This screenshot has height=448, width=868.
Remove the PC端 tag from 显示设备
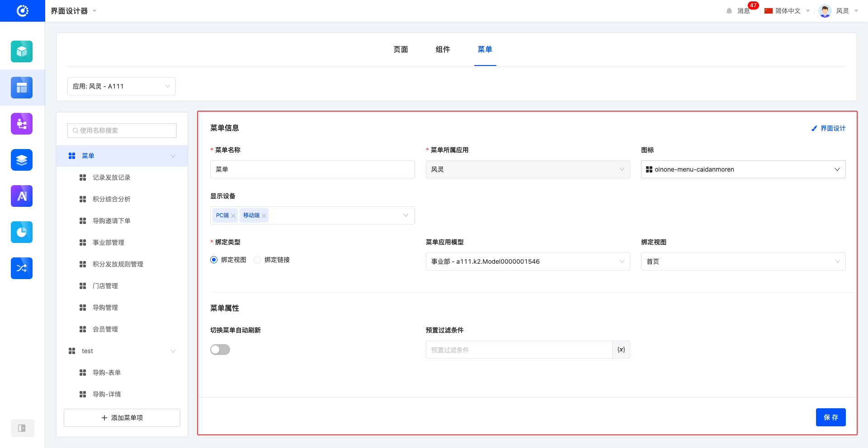tap(233, 216)
